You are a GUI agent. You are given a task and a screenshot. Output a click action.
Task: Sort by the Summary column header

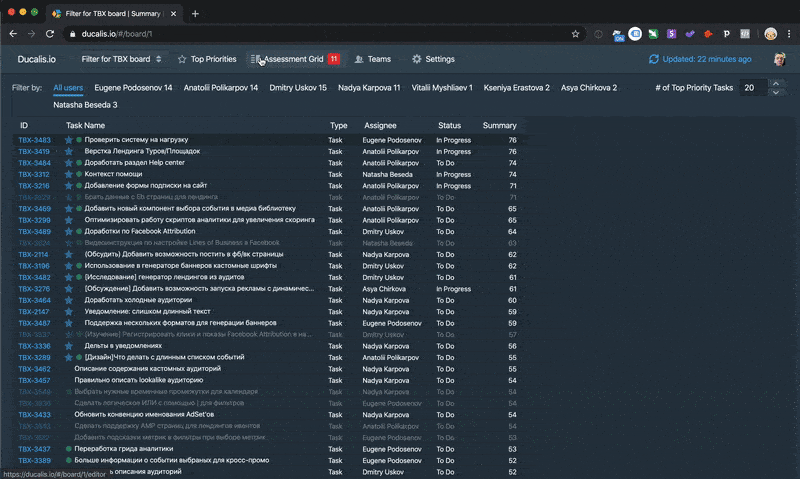pos(499,126)
